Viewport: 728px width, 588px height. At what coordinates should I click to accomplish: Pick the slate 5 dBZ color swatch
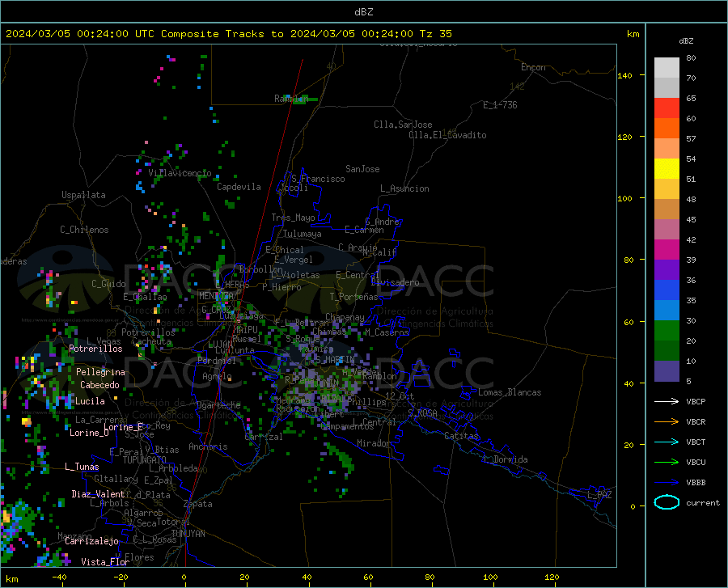667,371
